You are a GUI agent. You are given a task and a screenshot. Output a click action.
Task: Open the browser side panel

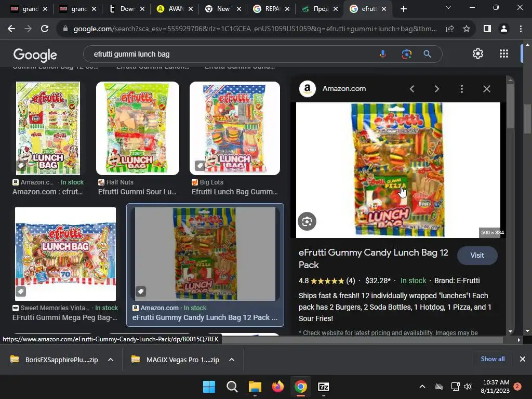[x=487, y=29]
